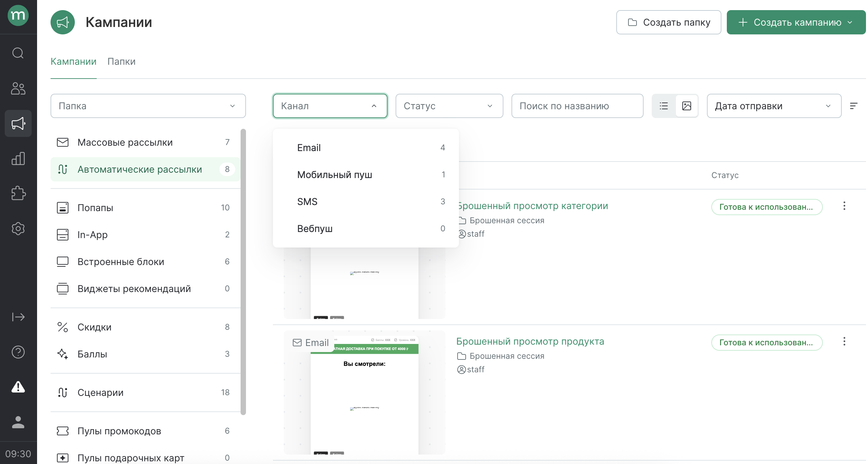Click the Mindbox logo icon

point(18,16)
